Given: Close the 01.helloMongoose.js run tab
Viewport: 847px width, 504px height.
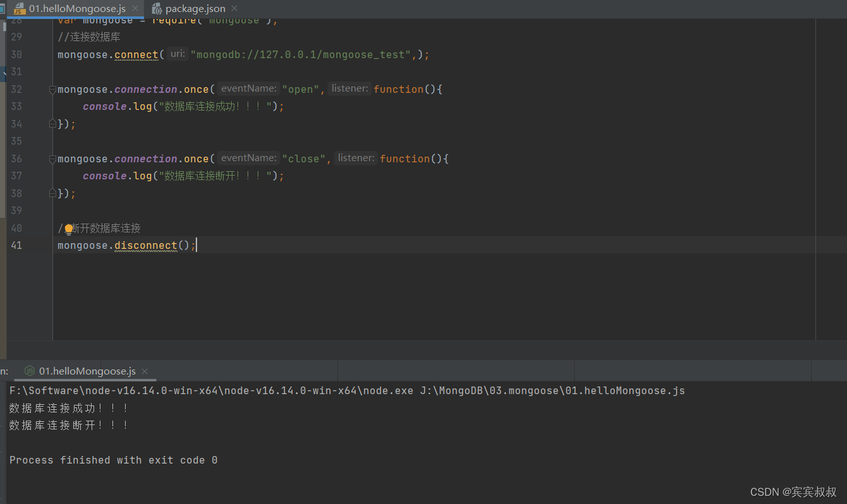Looking at the screenshot, I should [145, 371].
